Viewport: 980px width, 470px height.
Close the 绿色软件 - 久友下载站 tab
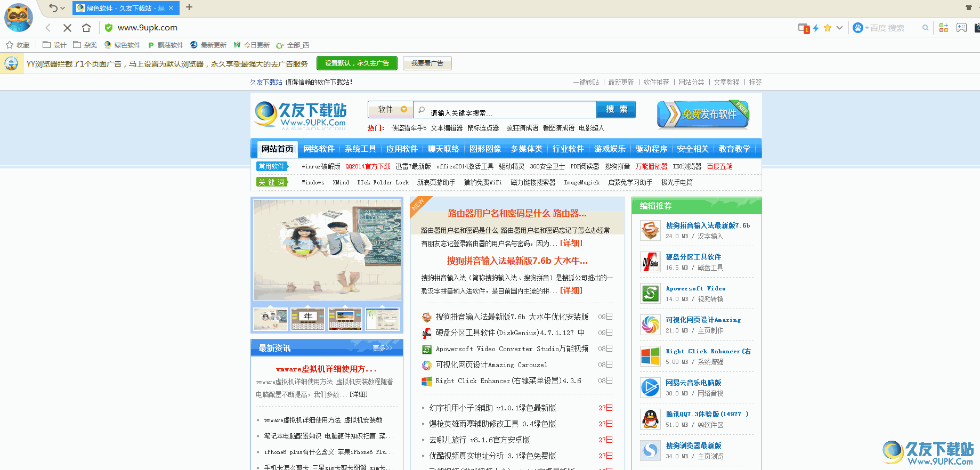pos(171,8)
